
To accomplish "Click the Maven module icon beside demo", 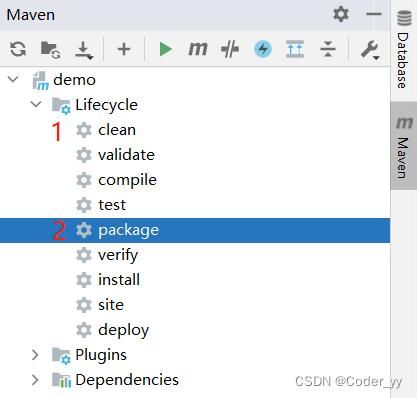I will [40, 80].
